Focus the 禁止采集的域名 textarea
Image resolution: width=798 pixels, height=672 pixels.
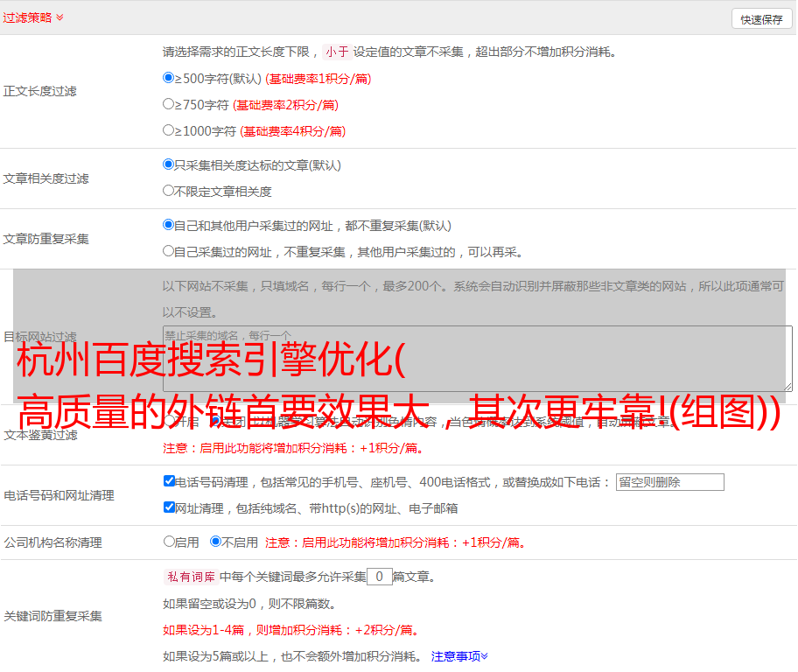pyautogui.click(x=478, y=359)
